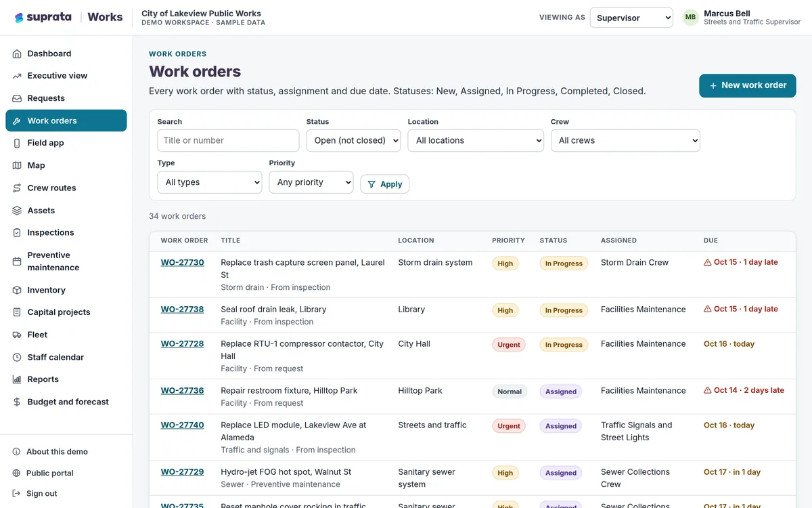Click the Staff calendar clock icon
Viewport: 812px width, 508px height.
coord(17,357)
